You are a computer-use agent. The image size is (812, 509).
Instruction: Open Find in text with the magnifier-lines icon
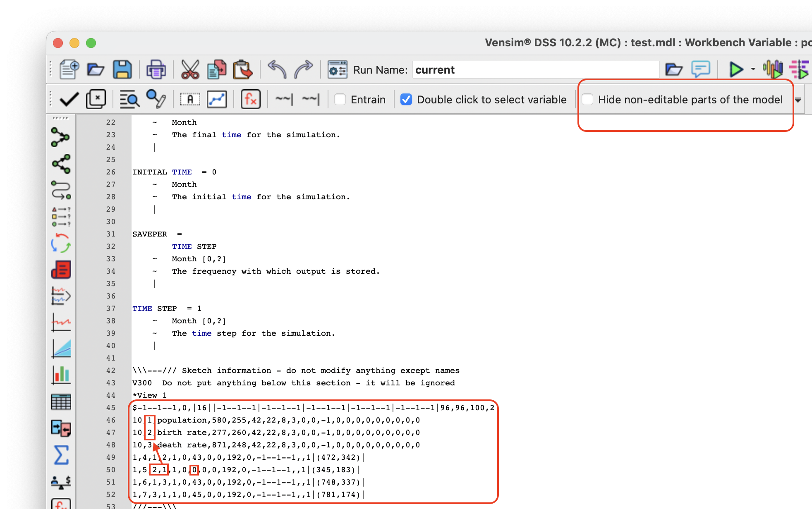pyautogui.click(x=129, y=99)
